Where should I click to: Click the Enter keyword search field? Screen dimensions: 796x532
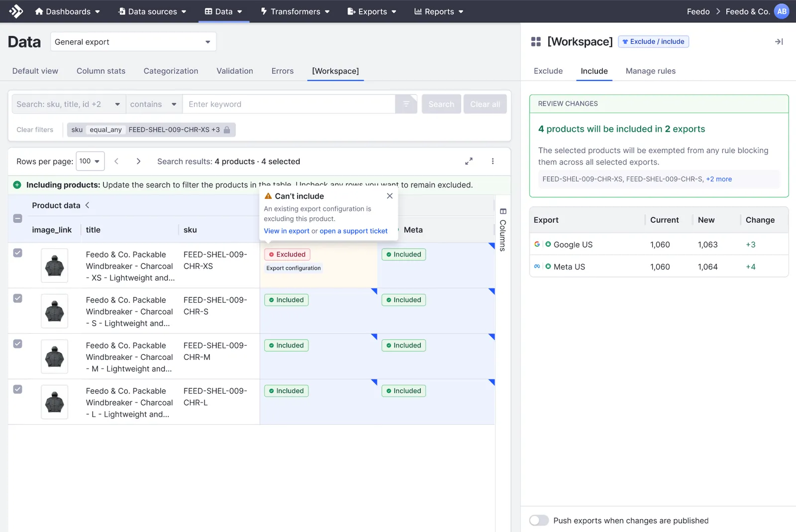coord(289,104)
